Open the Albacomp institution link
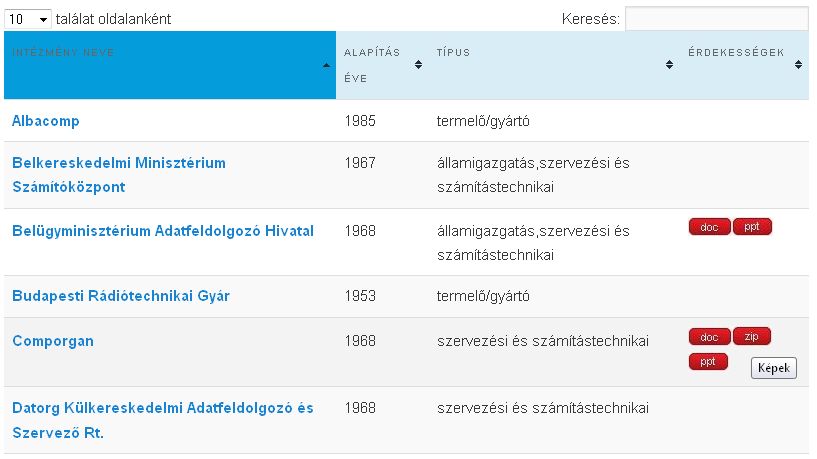 pos(46,121)
